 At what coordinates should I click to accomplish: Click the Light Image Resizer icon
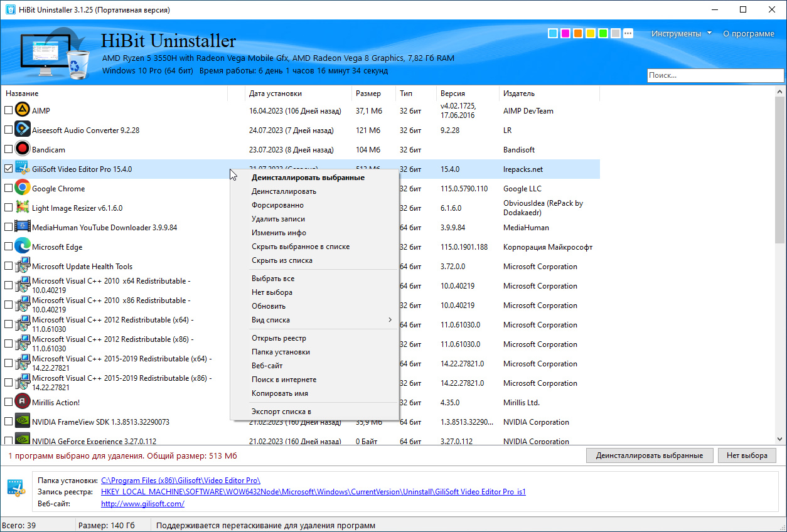23,208
